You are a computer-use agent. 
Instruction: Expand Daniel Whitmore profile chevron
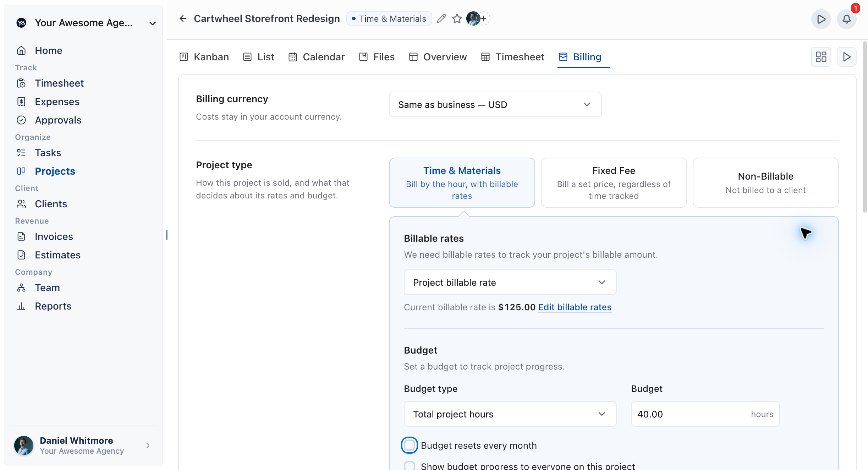(148, 446)
